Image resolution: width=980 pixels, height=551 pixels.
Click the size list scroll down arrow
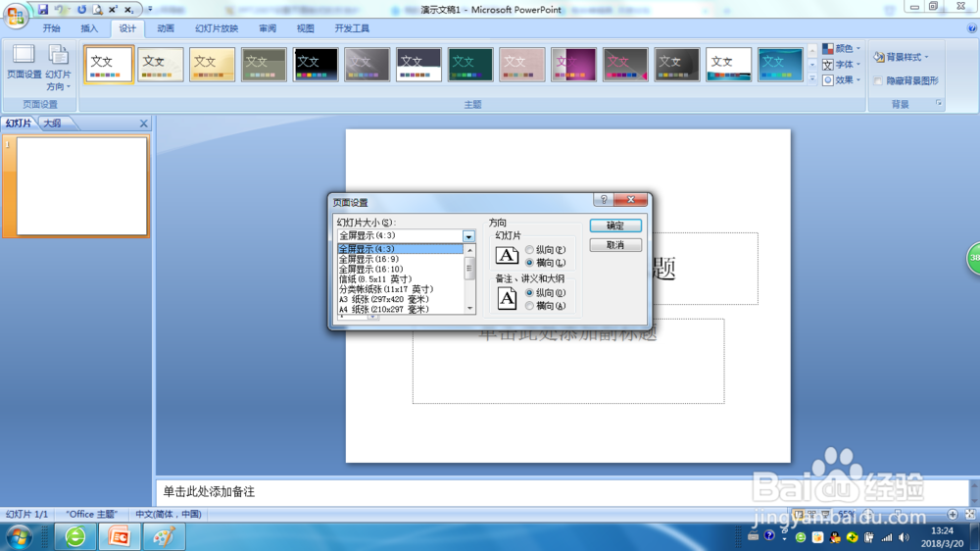point(470,308)
